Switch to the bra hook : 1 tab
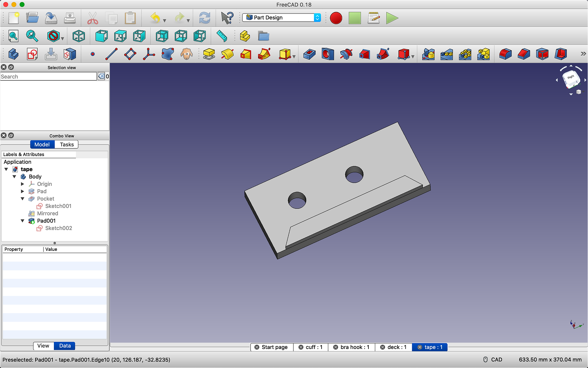 tap(352, 347)
